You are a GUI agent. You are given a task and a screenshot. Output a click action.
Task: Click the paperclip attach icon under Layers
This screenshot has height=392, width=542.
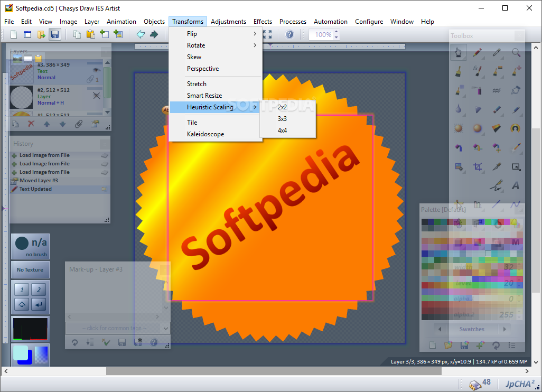pyautogui.click(x=79, y=124)
